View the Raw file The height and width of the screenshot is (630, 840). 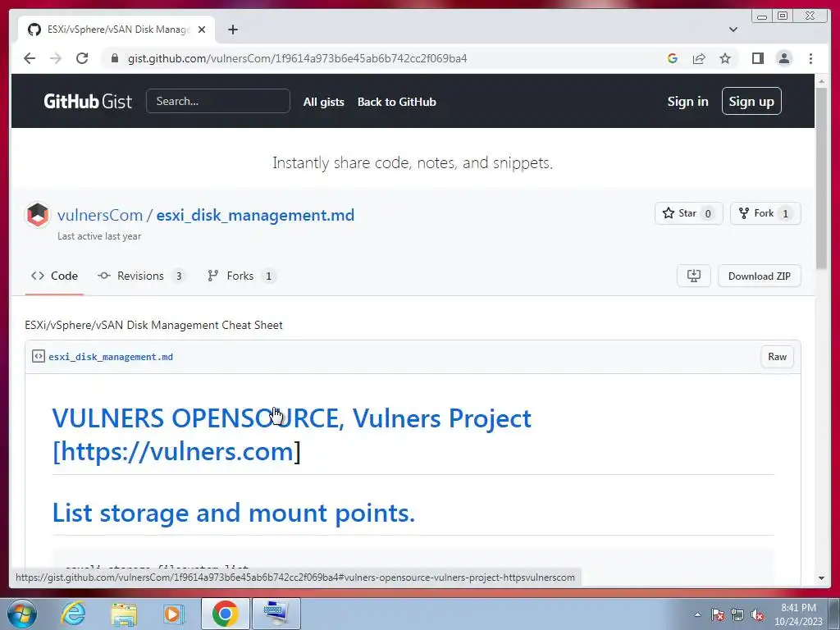pos(777,357)
